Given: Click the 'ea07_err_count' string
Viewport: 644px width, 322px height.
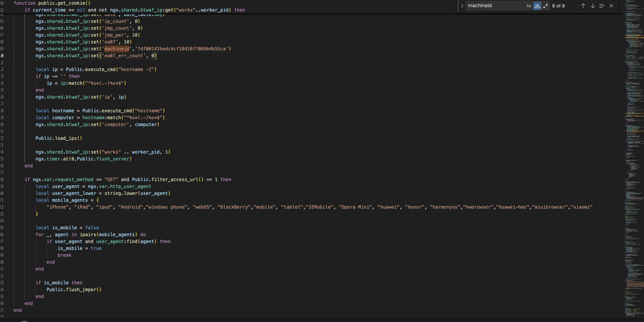Looking at the screenshot, I should pos(123,56).
